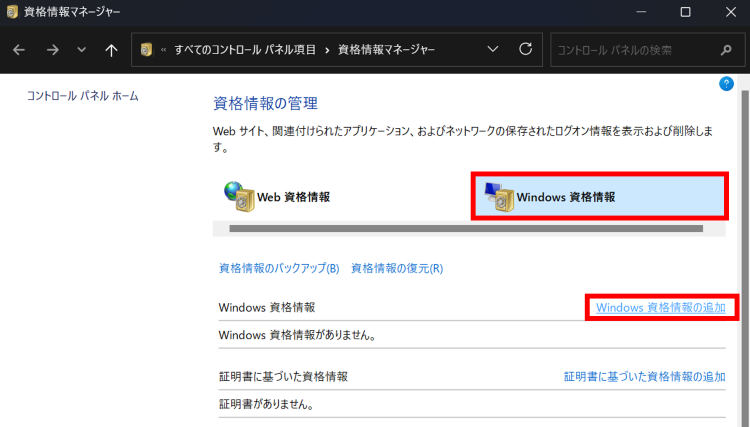Click the Windows credentials computer safe icon
This screenshot has height=427, width=750.
[499, 197]
